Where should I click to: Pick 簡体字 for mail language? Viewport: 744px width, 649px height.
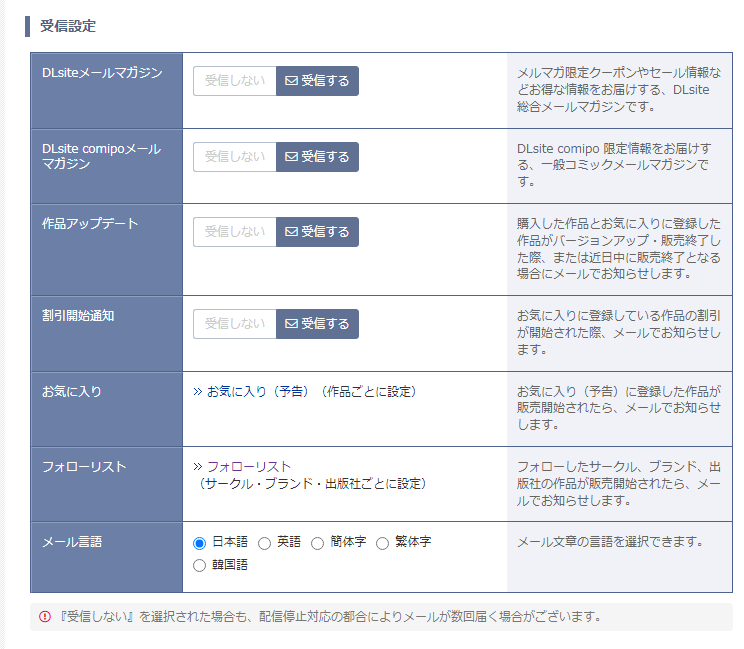[318, 543]
